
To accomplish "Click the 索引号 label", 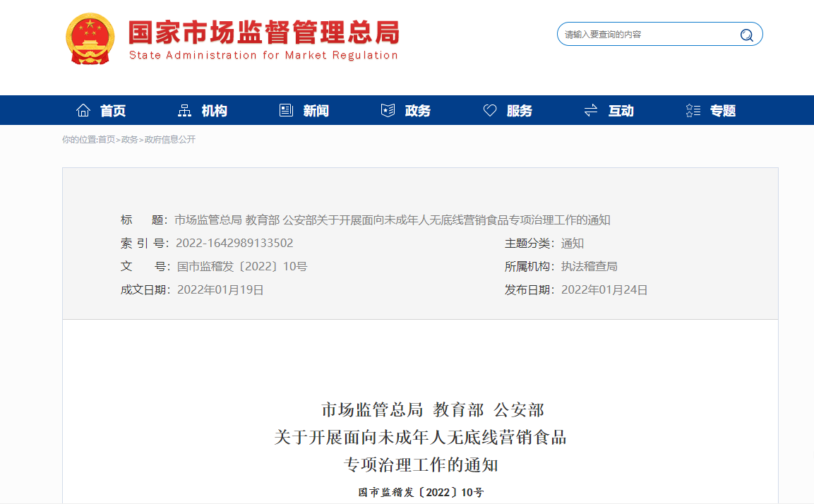I will [x=144, y=243].
